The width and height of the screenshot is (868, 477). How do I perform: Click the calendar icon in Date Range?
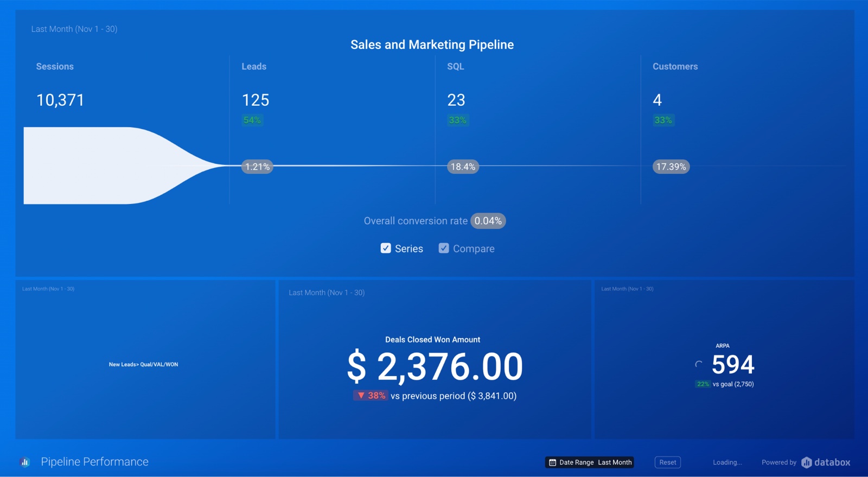552,462
